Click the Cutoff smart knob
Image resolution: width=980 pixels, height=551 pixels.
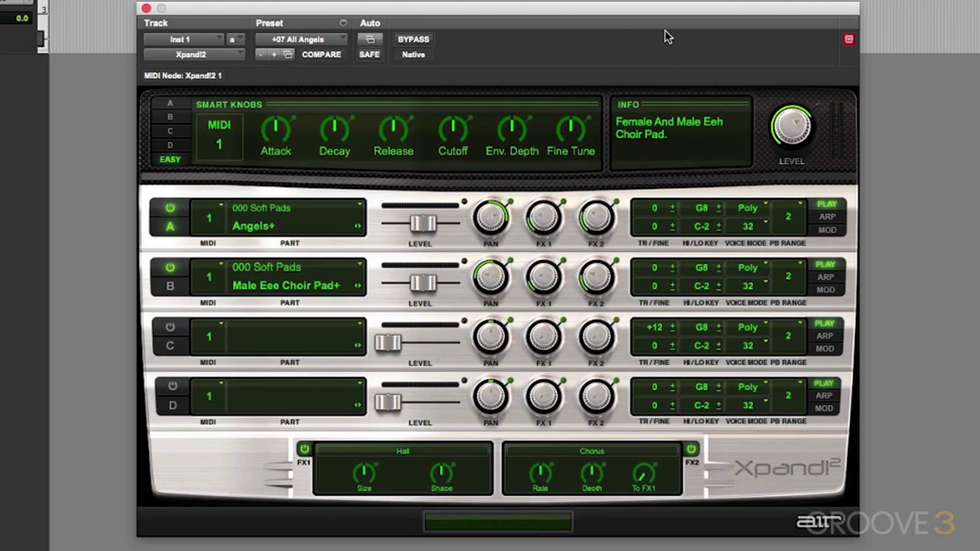453,129
